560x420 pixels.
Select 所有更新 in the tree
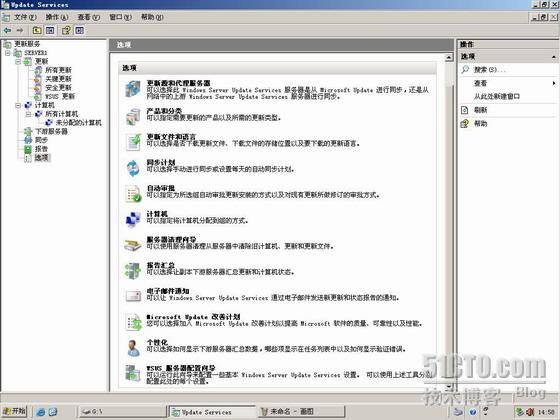point(58,70)
